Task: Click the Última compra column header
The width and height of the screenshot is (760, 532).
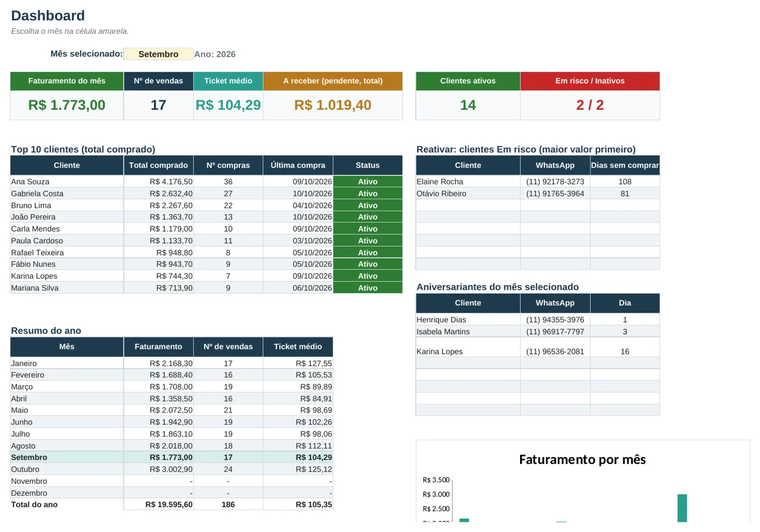Action: pos(298,166)
